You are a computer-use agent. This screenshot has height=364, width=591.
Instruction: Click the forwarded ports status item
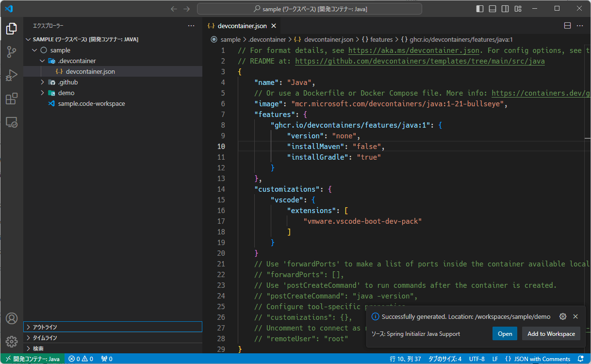(x=107, y=359)
